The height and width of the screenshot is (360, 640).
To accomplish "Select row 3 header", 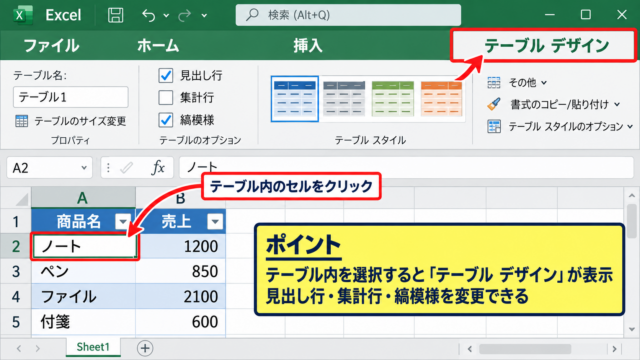I will [16, 271].
